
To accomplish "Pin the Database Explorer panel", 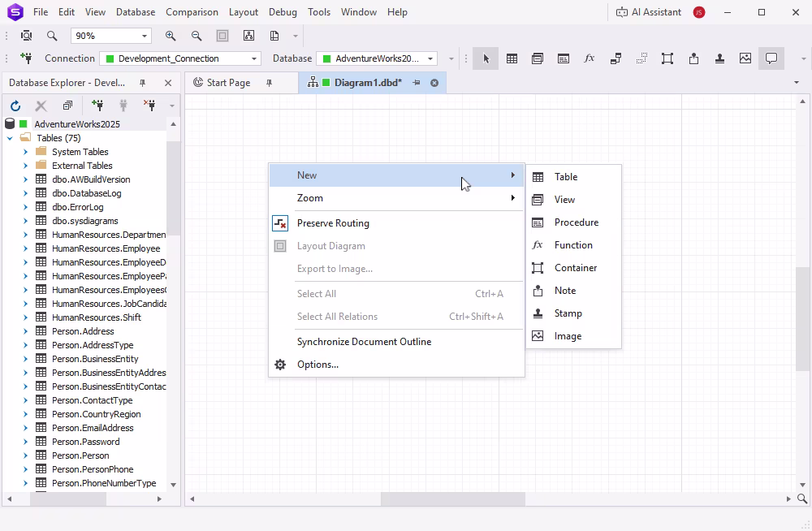I will [x=142, y=82].
